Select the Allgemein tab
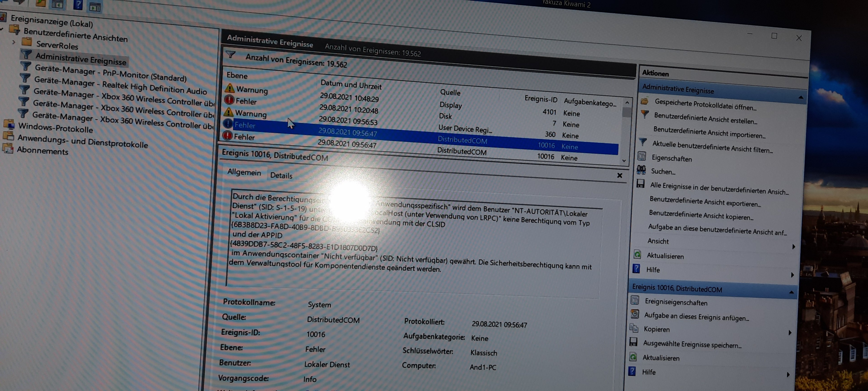This screenshot has height=391, width=868. point(244,172)
